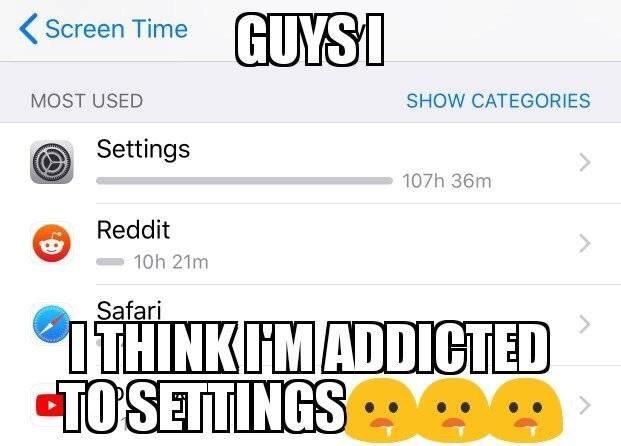This screenshot has width=621, height=446.
Task: Tap the 107h 36m usage time
Action: (x=447, y=181)
